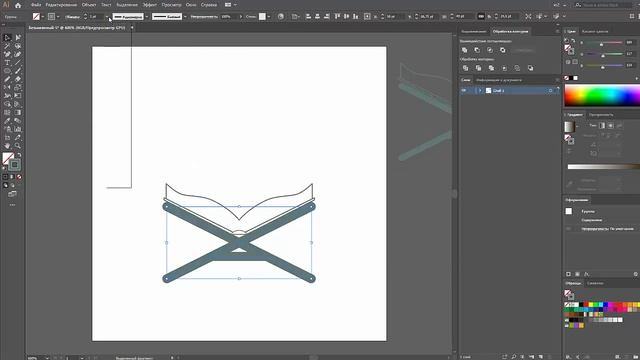Select the Eyedropper tool
The height and width of the screenshot is (360, 640).
point(7,121)
